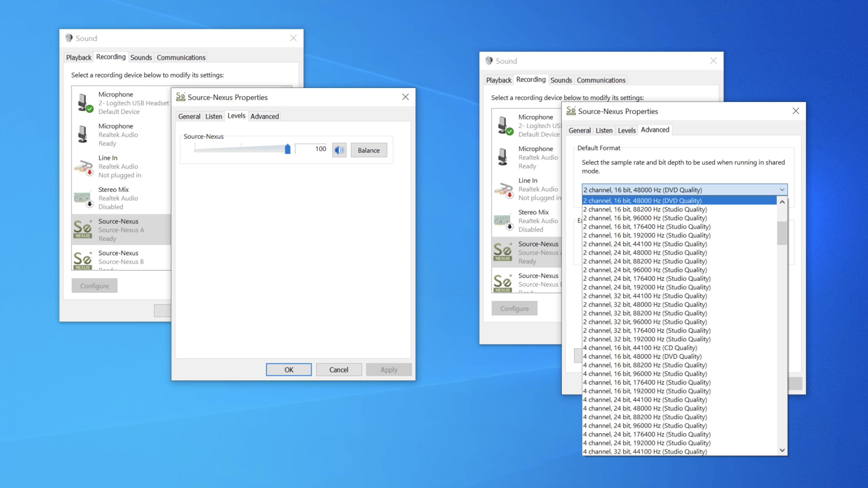Screen dimensions: 868x488
Task: Choose 2 channel, 24 bit, 48000 Hz format
Action: pyautogui.click(x=645, y=252)
